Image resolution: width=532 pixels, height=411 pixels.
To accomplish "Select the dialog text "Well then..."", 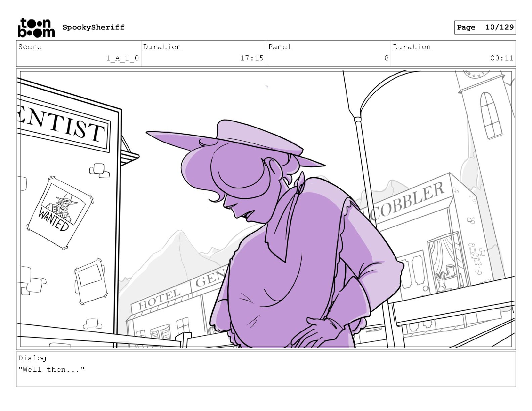I will tap(51, 369).
